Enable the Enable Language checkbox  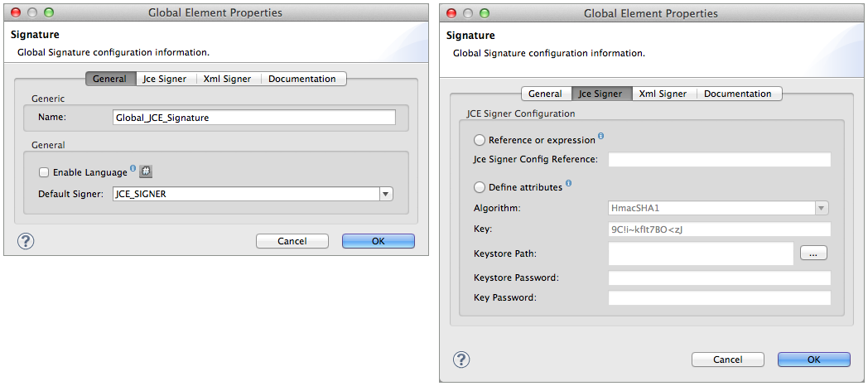[44, 172]
